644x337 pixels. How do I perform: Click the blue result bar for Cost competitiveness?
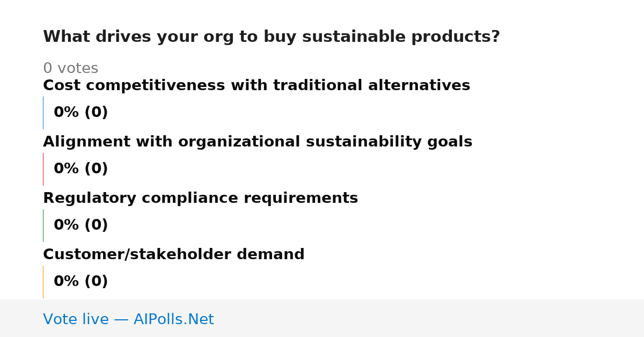[x=43, y=113]
